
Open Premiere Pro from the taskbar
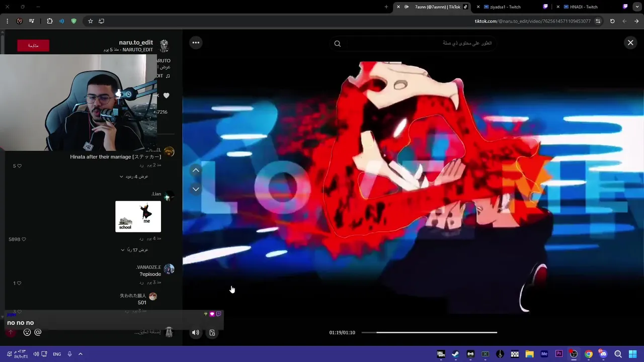(x=559, y=354)
